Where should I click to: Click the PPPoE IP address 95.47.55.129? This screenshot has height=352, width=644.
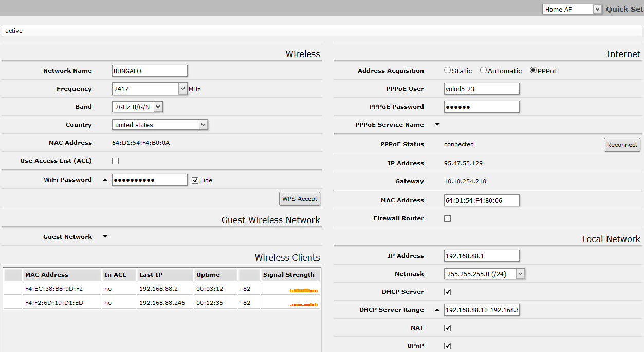463,163
